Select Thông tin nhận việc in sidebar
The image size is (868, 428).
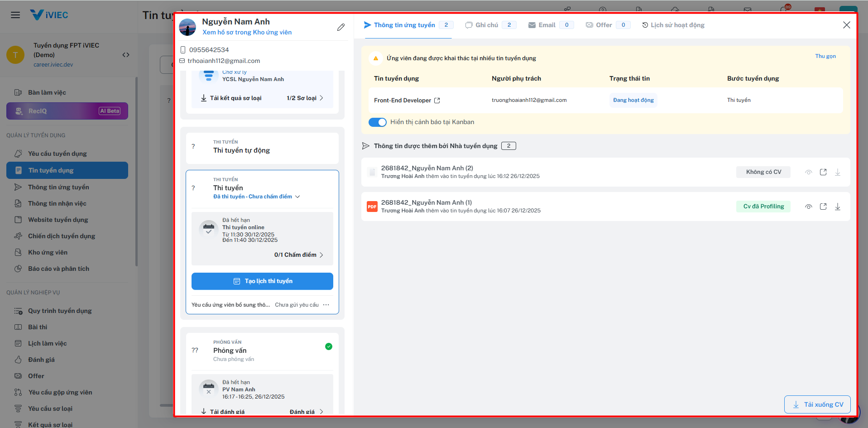point(67,203)
